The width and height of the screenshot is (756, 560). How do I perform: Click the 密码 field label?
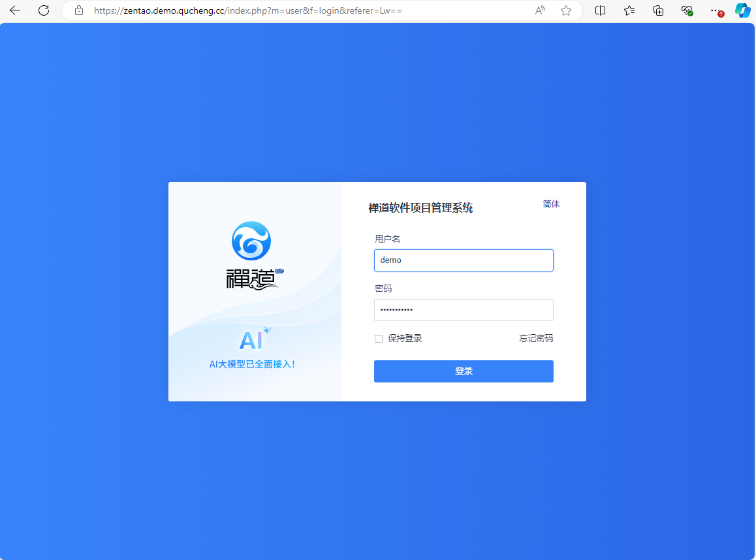point(383,288)
